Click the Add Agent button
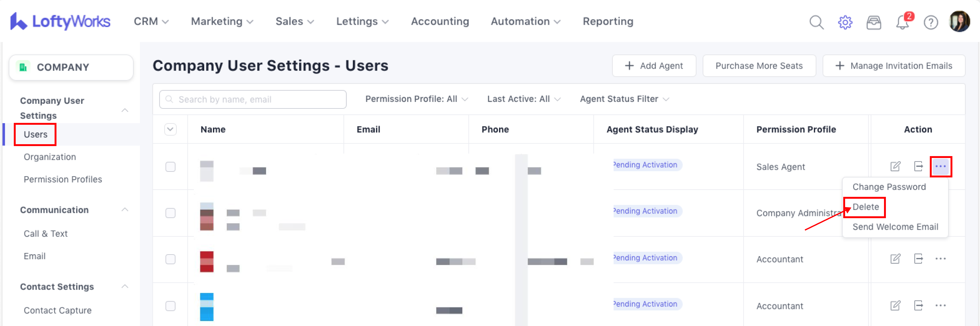Viewport: 980px width, 326px height. click(653, 66)
